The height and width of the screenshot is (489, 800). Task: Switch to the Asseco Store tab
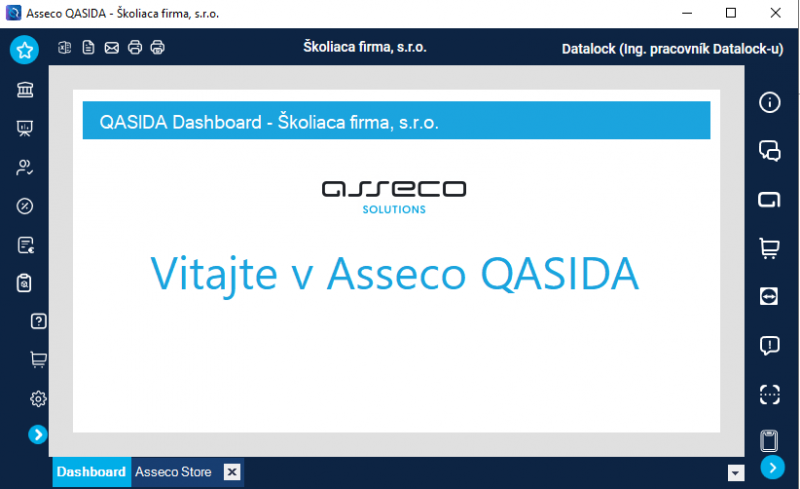pyautogui.click(x=173, y=472)
